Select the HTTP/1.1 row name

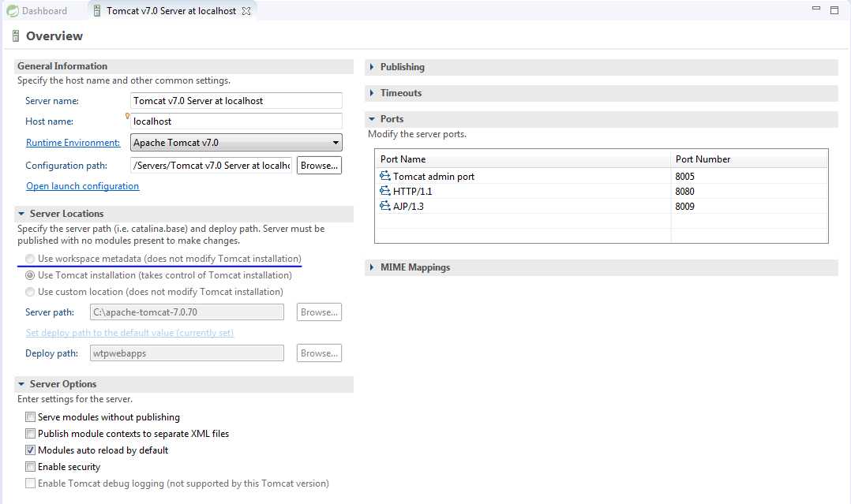[412, 192]
